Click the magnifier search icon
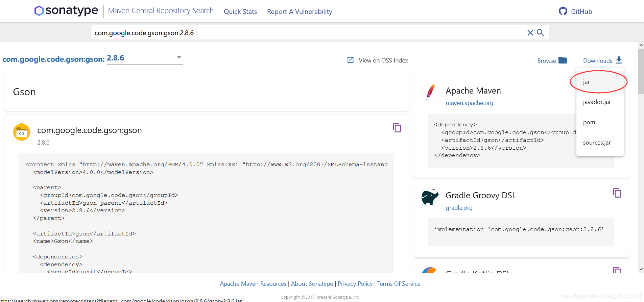The width and height of the screenshot is (644, 302). coord(541,33)
